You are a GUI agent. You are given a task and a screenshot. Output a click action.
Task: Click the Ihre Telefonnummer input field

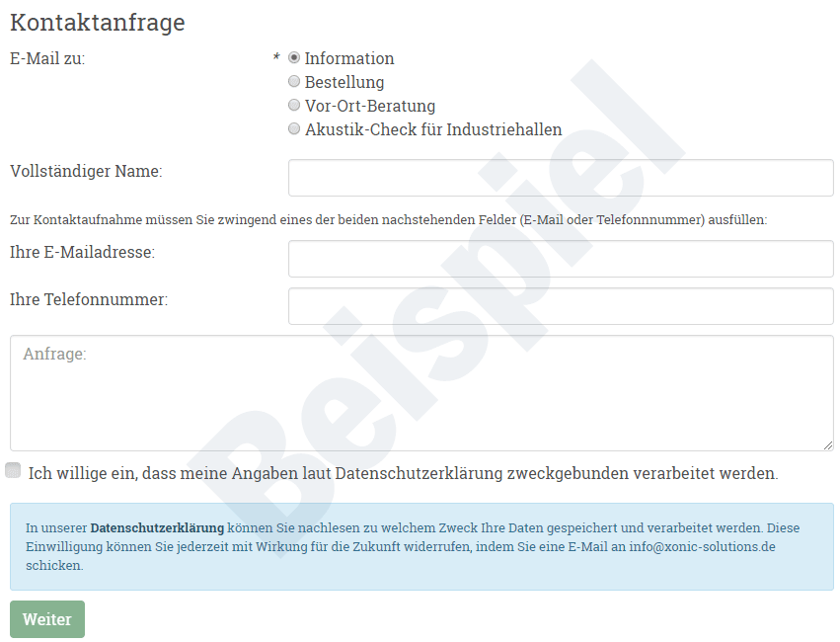(561, 306)
